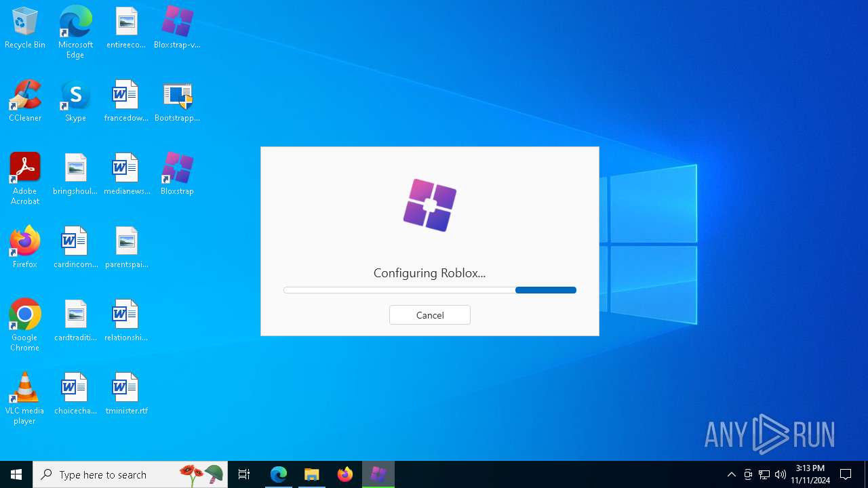Open Firefox from the taskbar
This screenshot has height=488, width=868.
tap(345, 474)
